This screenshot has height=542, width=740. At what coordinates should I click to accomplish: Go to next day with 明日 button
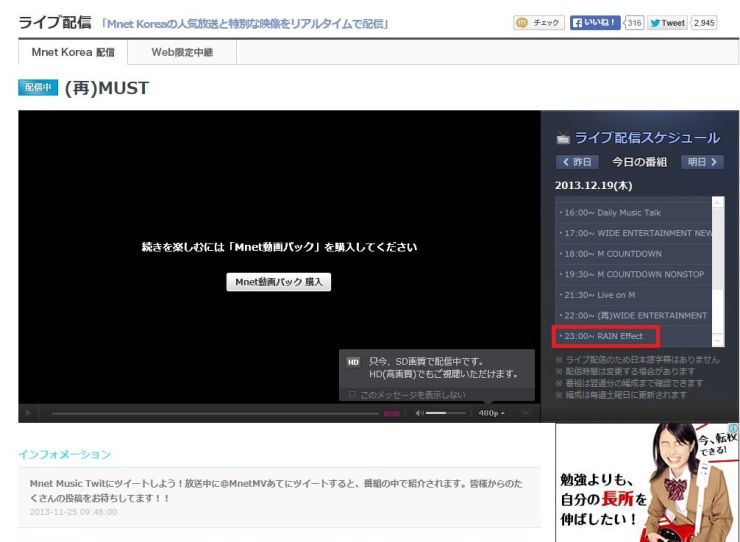click(702, 162)
